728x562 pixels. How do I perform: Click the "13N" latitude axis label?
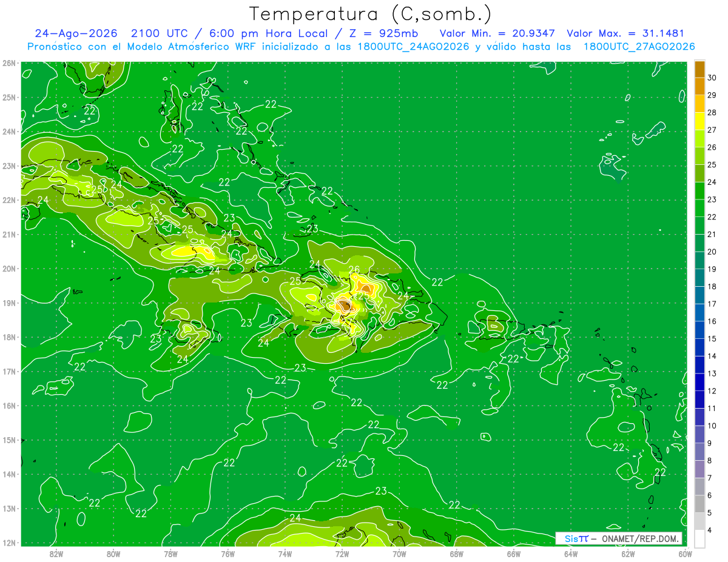(x=9, y=509)
